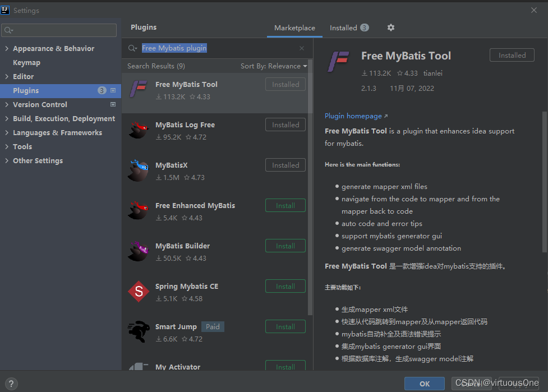The height and width of the screenshot is (392, 548).
Task: Select the Keymap settings page
Action: tap(26, 63)
